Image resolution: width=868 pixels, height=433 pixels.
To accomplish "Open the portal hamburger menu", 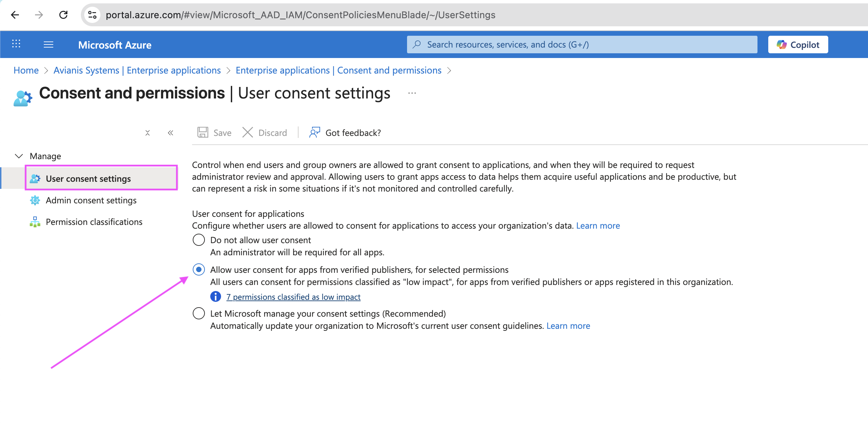I will 49,45.
